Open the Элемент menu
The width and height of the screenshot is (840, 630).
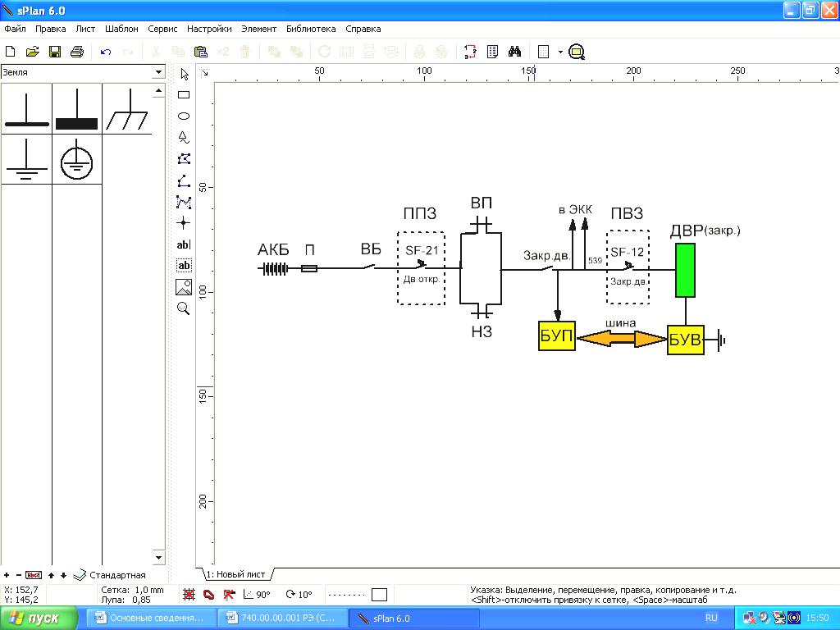pos(258,29)
